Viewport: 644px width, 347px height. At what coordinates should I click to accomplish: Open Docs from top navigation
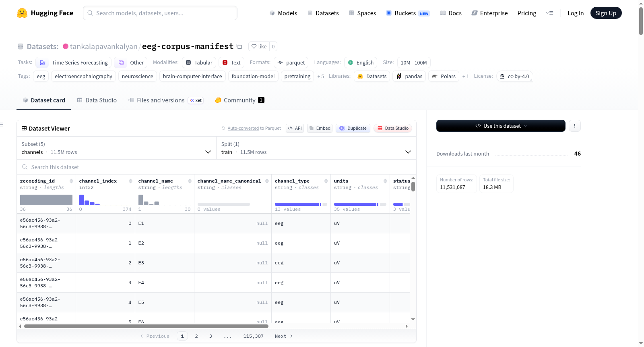point(450,13)
